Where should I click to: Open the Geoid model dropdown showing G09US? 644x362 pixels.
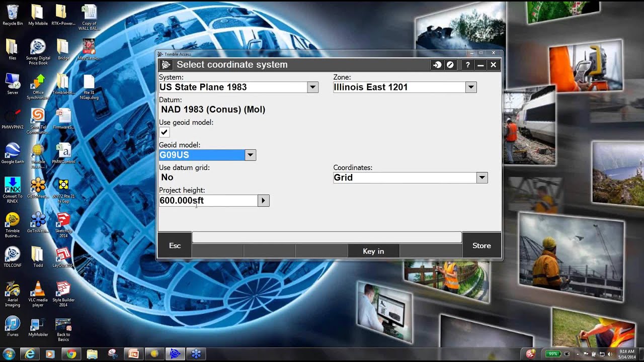[x=250, y=155]
